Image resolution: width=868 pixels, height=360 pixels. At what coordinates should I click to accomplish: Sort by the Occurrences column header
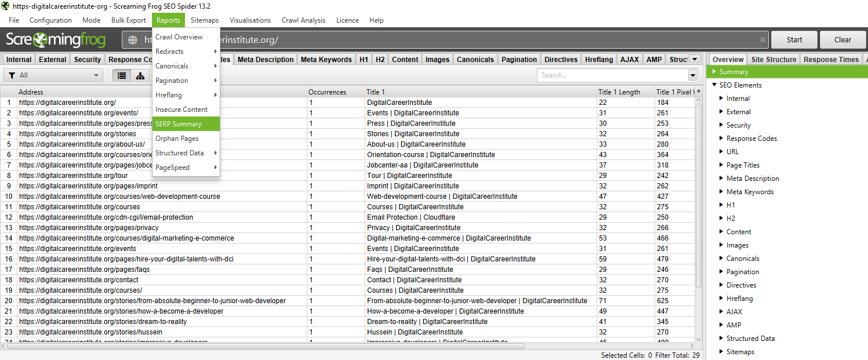(x=336, y=92)
